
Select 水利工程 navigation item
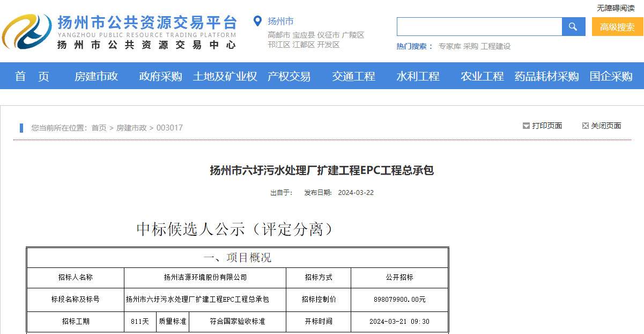point(418,76)
